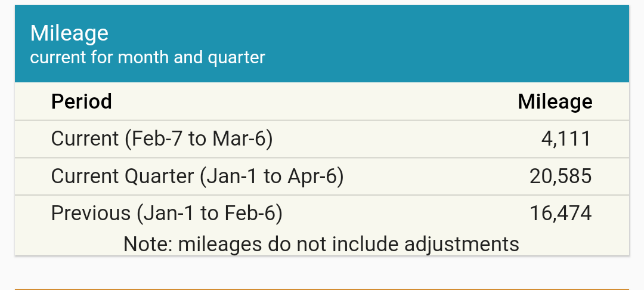Select the "Previous (Jan-1 to Feb-6)" row label
Viewport: 644px width, 290px height.
[x=166, y=214]
